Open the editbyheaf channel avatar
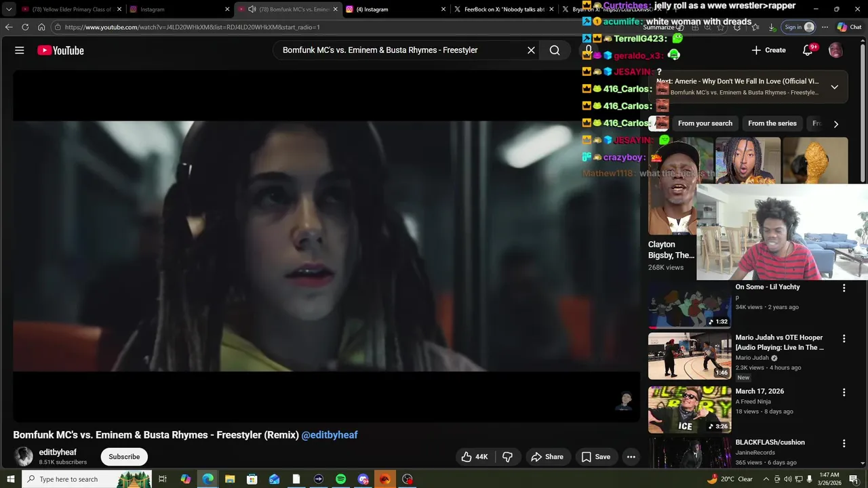Screen dimensions: 868x488 [24, 456]
